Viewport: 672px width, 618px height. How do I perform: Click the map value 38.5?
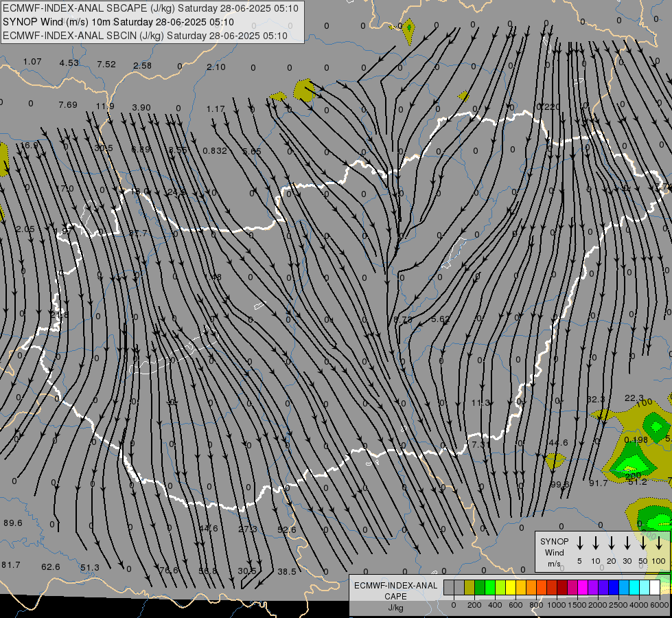(x=287, y=571)
